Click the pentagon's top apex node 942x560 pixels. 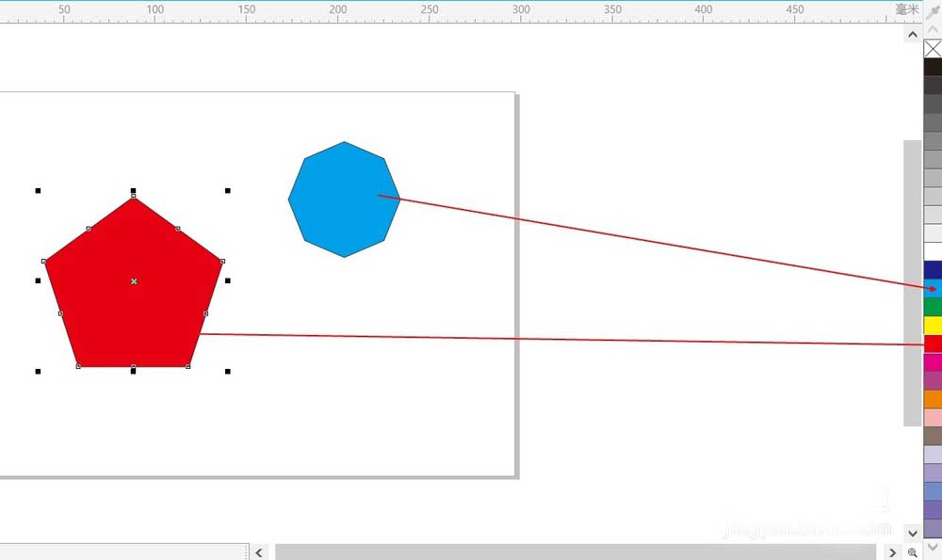tap(134, 197)
